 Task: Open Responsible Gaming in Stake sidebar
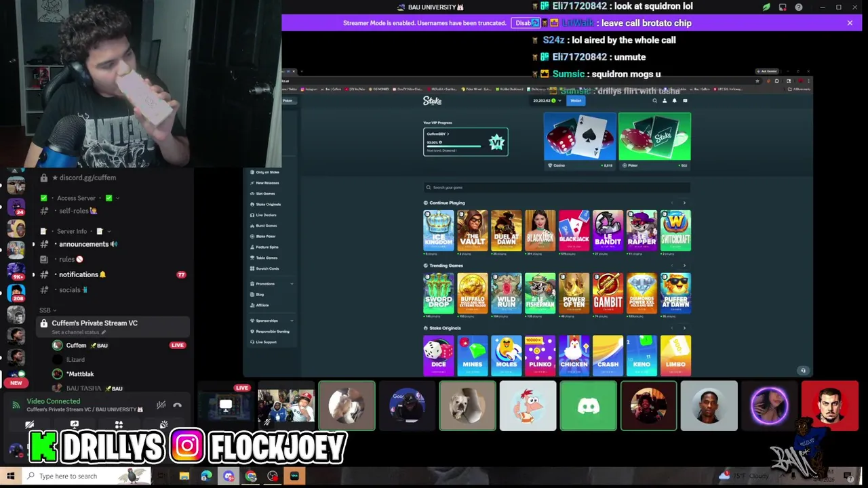[272, 331]
